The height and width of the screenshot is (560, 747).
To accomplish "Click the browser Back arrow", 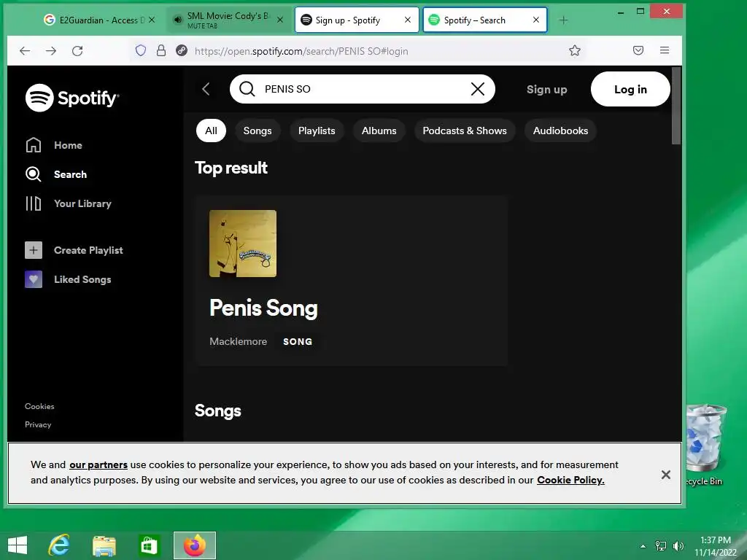I will (x=25, y=51).
